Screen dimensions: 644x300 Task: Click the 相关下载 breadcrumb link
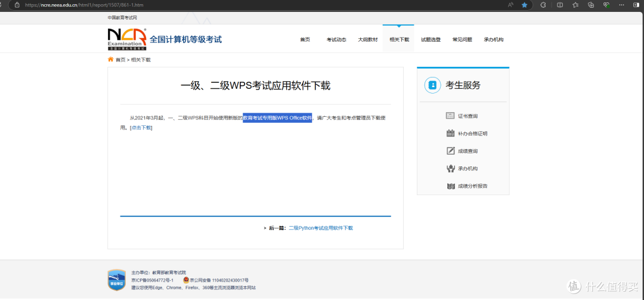141,60
